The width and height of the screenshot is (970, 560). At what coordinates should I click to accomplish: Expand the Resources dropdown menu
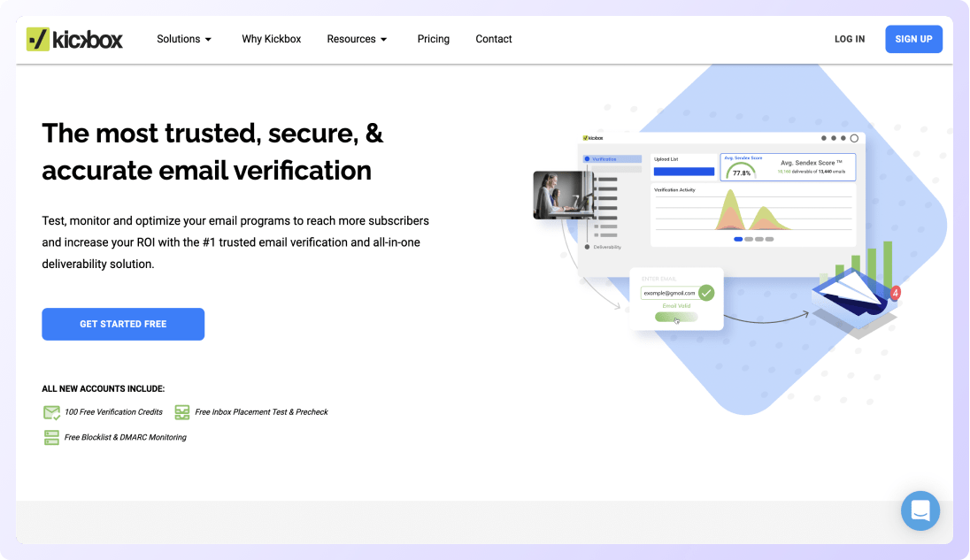[357, 39]
